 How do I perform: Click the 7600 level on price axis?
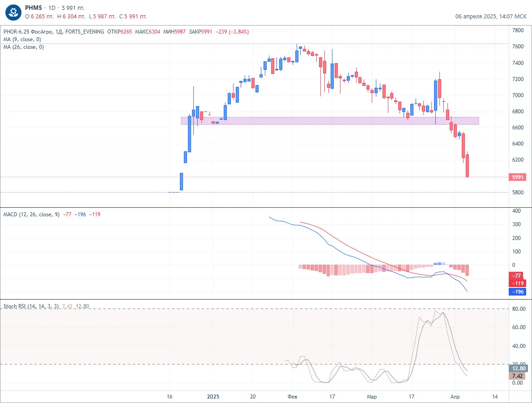click(x=518, y=47)
